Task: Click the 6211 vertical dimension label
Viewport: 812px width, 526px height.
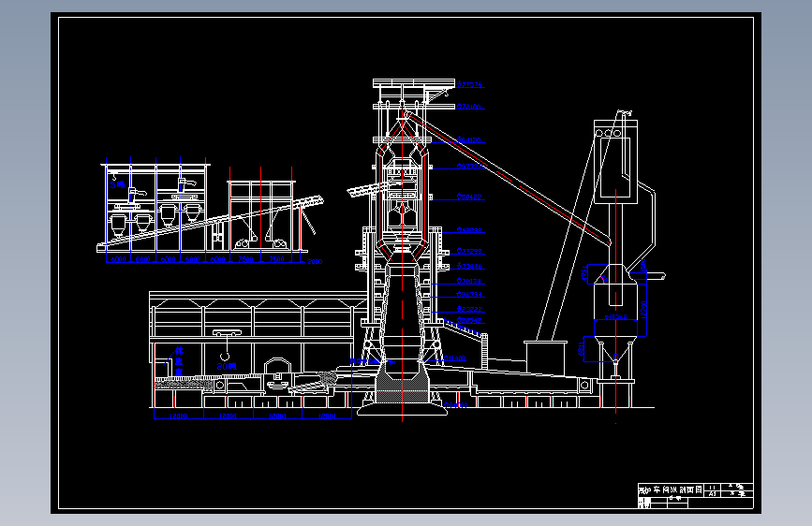Action: (581, 349)
